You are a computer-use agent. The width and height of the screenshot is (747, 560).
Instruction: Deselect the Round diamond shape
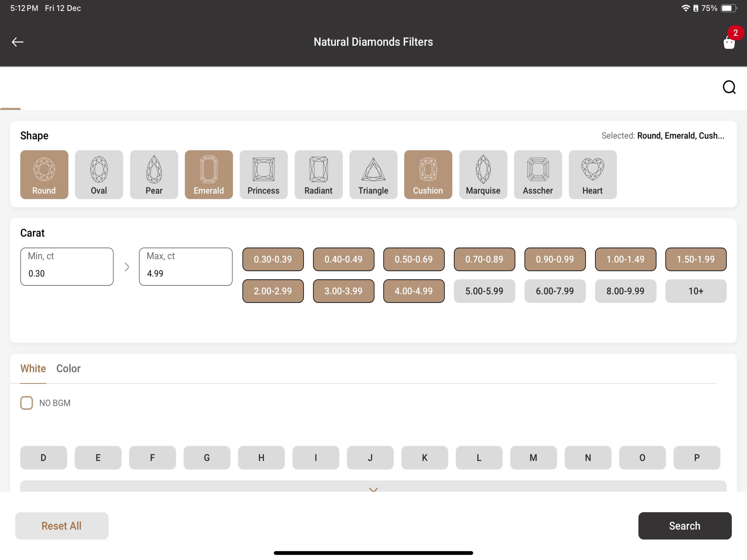click(44, 174)
